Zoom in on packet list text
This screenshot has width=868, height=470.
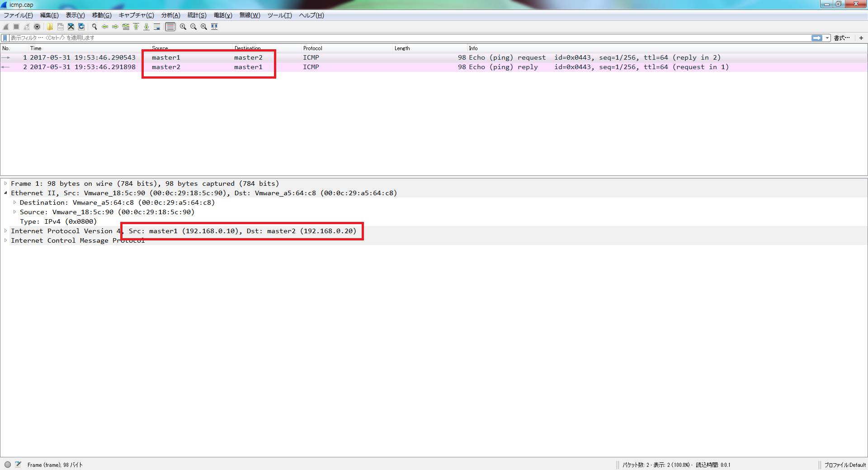(183, 27)
